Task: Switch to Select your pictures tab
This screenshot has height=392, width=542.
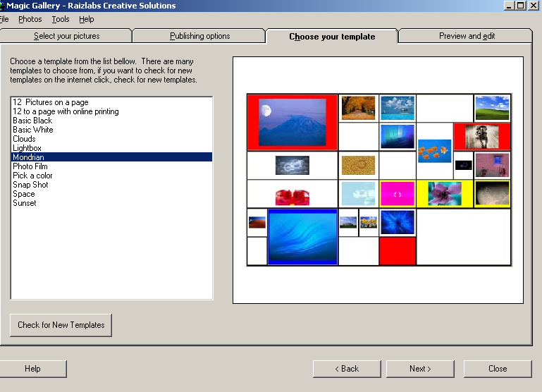Action: coord(66,36)
